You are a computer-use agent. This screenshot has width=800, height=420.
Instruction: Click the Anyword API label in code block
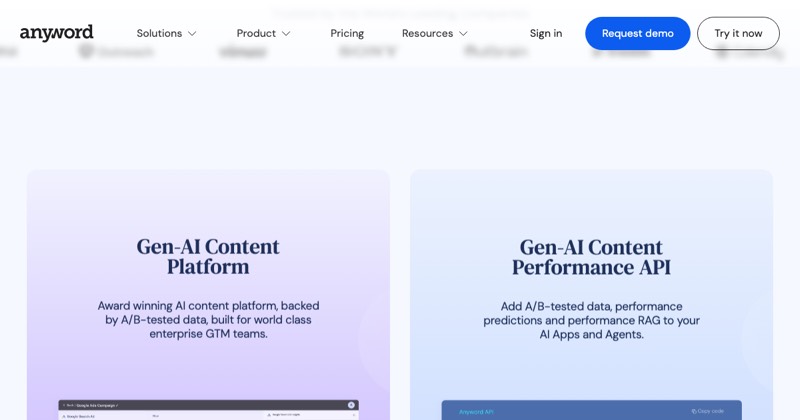point(476,412)
